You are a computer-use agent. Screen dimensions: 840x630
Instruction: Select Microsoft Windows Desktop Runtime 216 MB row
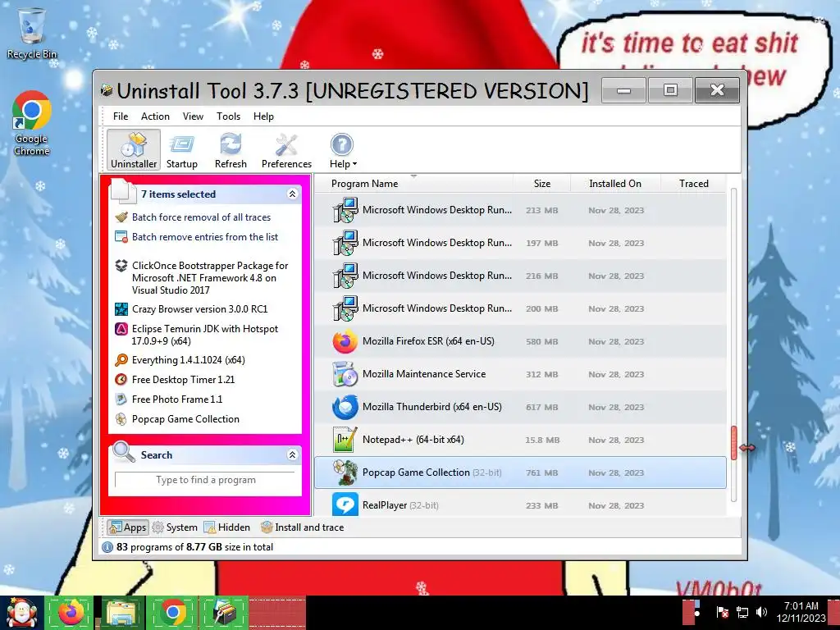pos(520,276)
